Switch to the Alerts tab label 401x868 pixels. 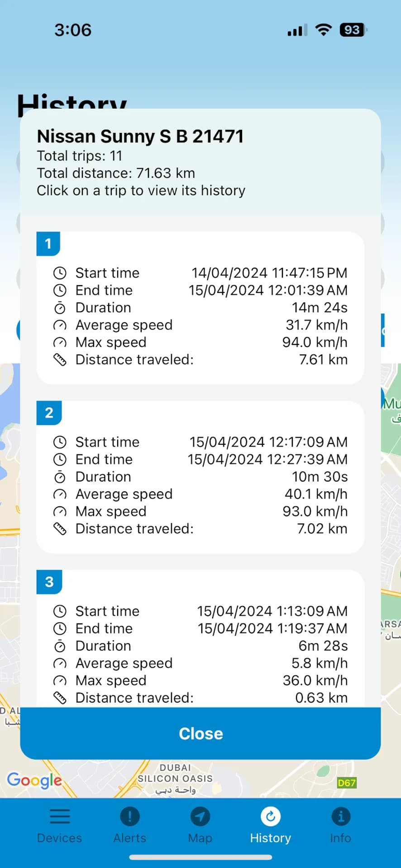click(130, 838)
